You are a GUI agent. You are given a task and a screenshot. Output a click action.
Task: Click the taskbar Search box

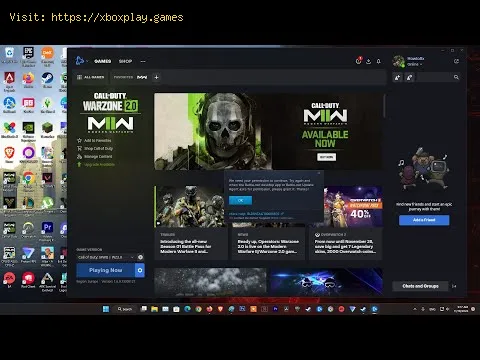coord(125,309)
